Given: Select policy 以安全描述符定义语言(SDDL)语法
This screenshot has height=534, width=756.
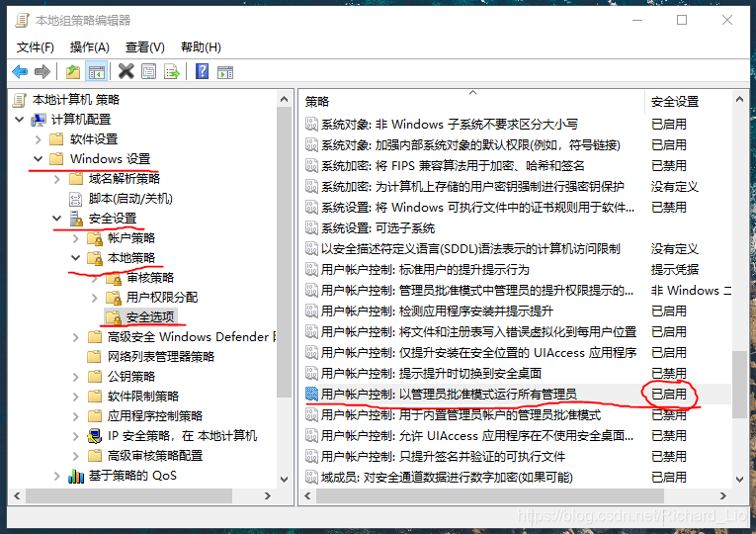Looking at the screenshot, I should (470, 249).
